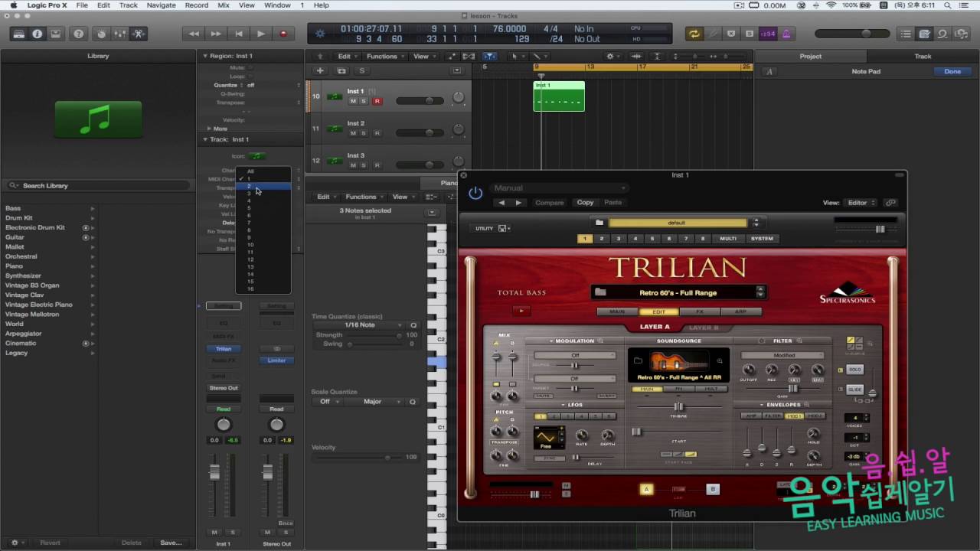The image size is (980, 551).
Task: Select Synthesizer in the Library list
Action: [x=23, y=275]
